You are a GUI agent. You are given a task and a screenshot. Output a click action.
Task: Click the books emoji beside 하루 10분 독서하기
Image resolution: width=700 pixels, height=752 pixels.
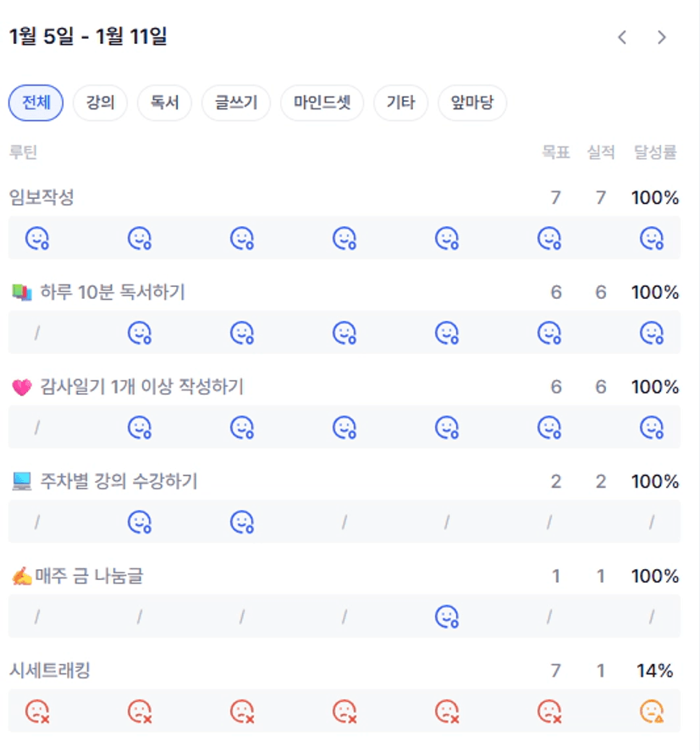pos(22,293)
